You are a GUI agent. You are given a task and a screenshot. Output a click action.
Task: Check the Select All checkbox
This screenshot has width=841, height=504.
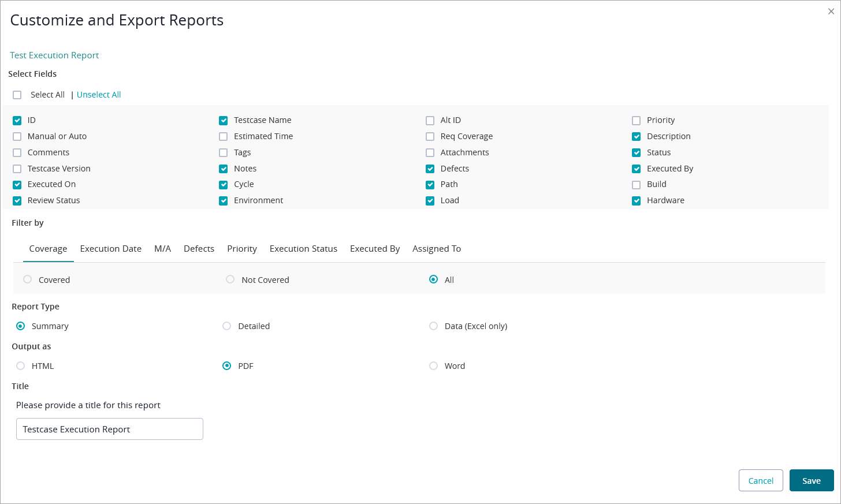click(x=17, y=95)
